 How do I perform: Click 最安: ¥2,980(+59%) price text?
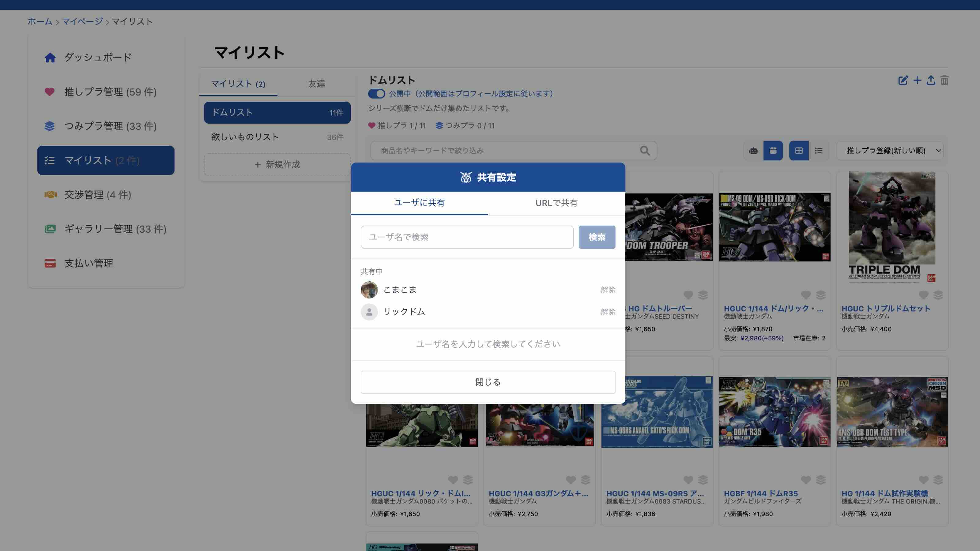pyautogui.click(x=754, y=339)
